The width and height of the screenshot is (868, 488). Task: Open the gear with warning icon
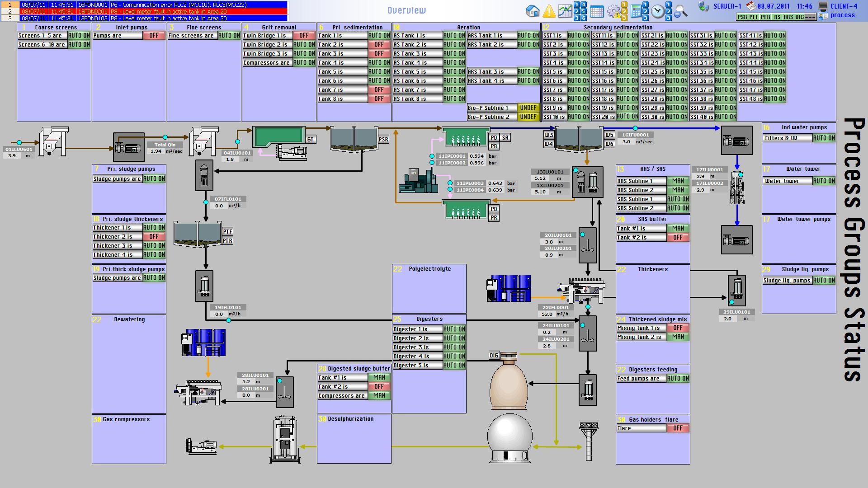pyautogui.click(x=614, y=12)
